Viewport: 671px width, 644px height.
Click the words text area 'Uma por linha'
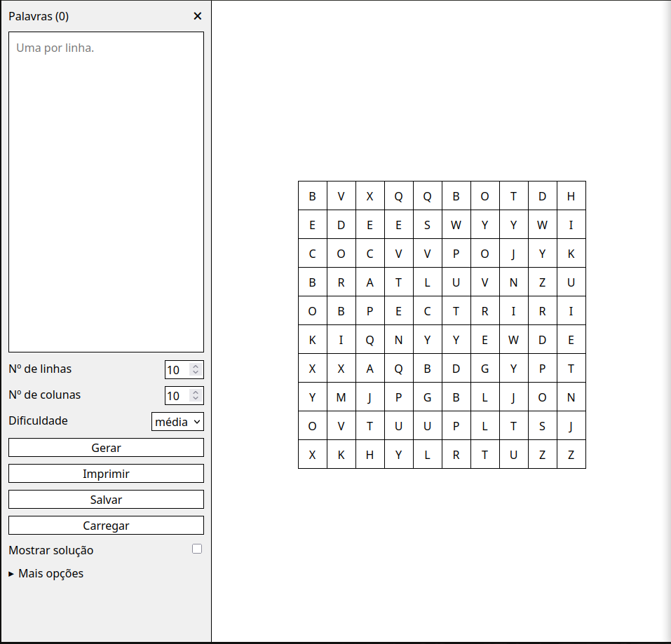(106, 191)
